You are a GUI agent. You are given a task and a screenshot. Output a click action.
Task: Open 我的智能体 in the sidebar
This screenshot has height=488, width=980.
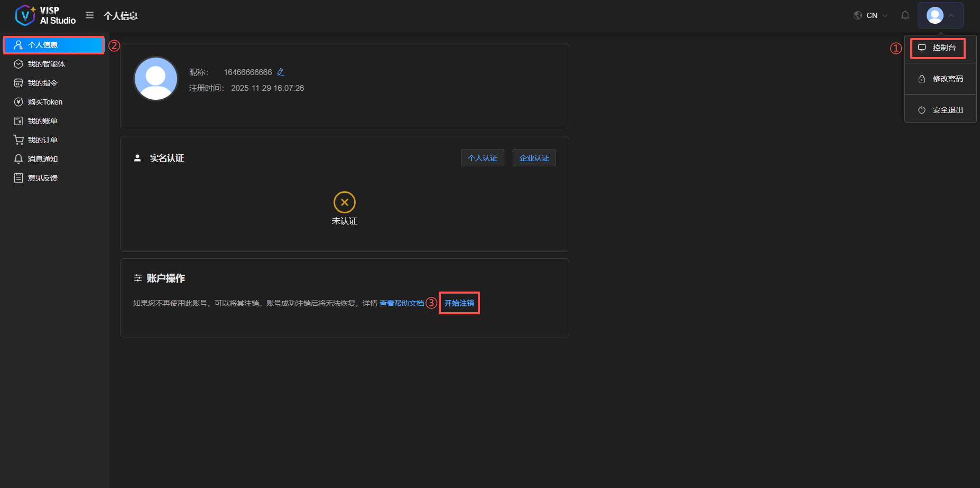47,64
